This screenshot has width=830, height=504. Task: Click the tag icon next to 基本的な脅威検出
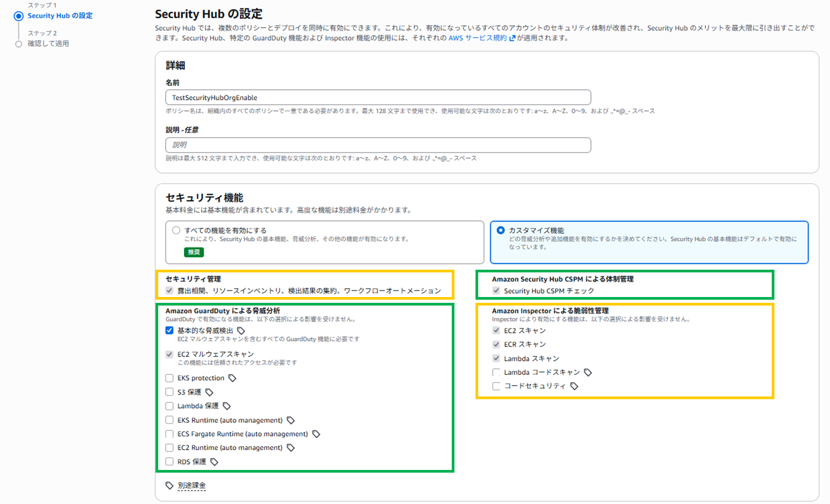point(241,331)
